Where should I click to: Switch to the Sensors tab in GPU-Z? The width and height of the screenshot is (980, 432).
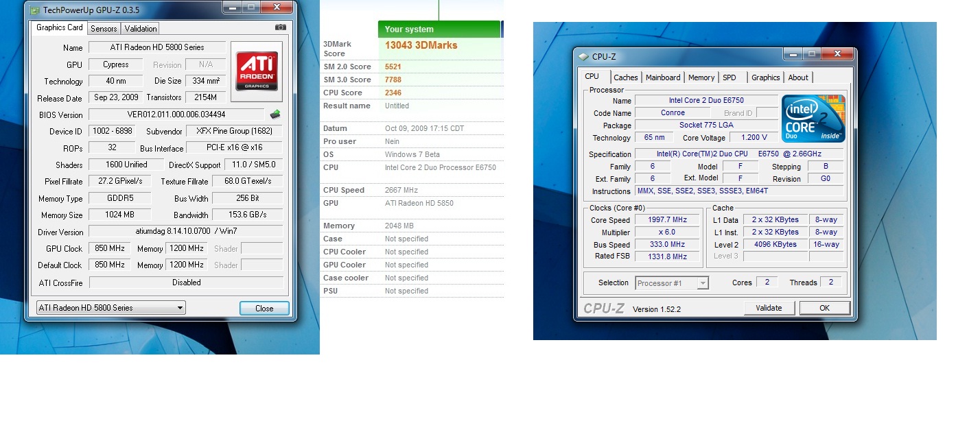tap(104, 28)
